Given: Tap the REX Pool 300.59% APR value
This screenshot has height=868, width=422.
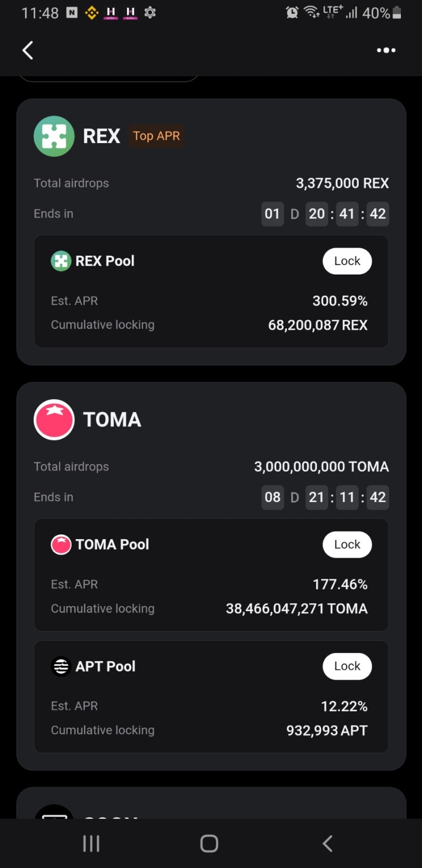Looking at the screenshot, I should (340, 301).
